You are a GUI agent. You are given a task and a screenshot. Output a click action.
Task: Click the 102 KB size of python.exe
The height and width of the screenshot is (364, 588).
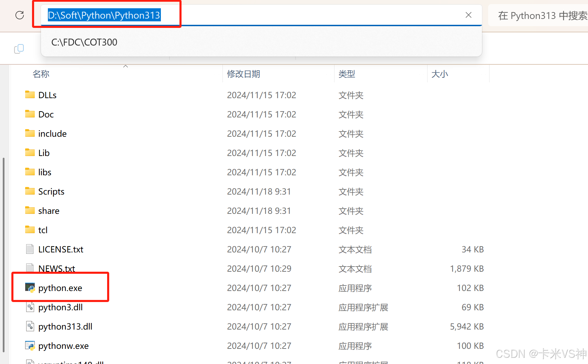[470, 288]
